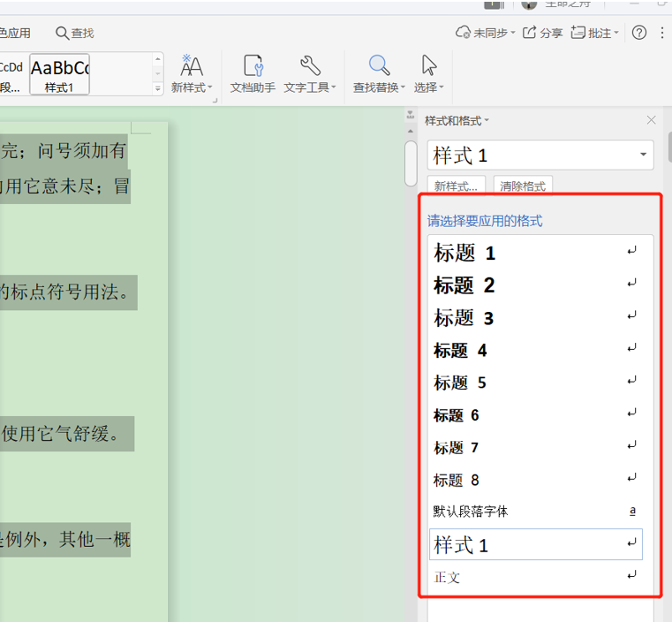Apply the 标题 4 style
672x622 pixels.
pyautogui.click(x=536, y=350)
